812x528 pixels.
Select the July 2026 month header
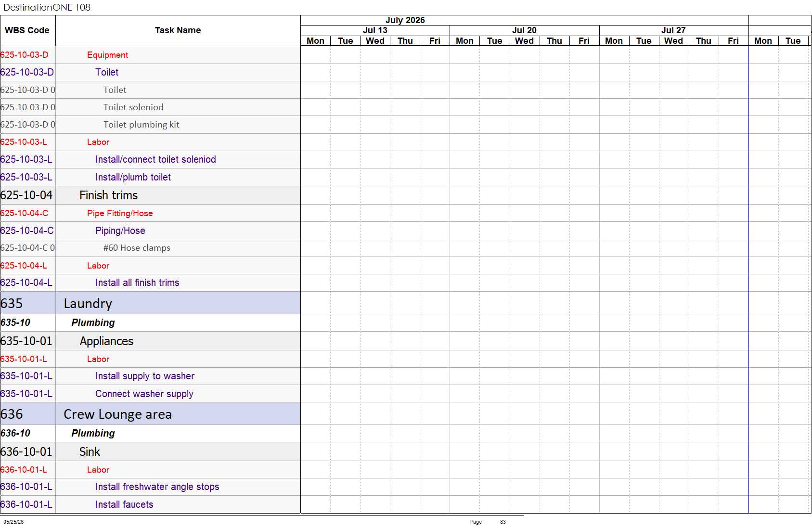point(405,20)
